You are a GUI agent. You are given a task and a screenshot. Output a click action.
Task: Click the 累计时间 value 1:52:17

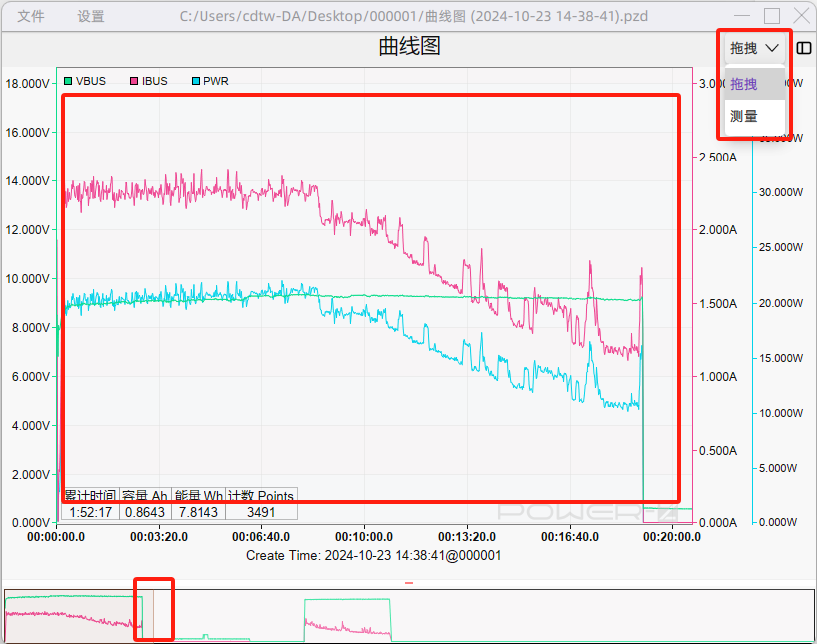point(90,511)
